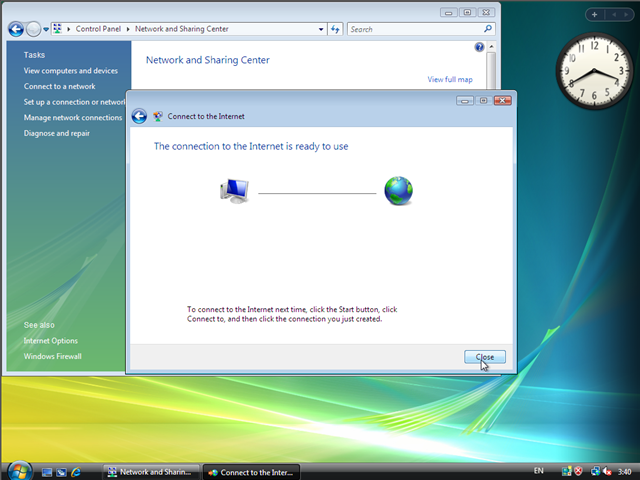Click the search magnifier icon

(x=487, y=29)
